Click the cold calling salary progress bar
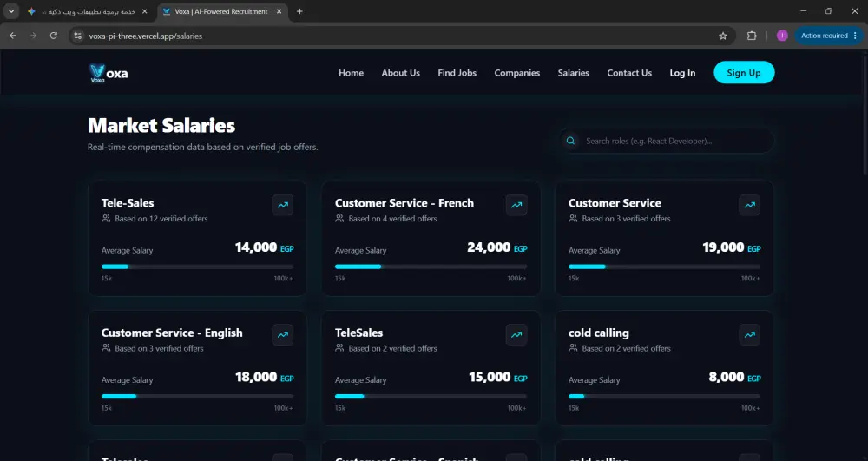The width and height of the screenshot is (868, 461). pyautogui.click(x=664, y=396)
